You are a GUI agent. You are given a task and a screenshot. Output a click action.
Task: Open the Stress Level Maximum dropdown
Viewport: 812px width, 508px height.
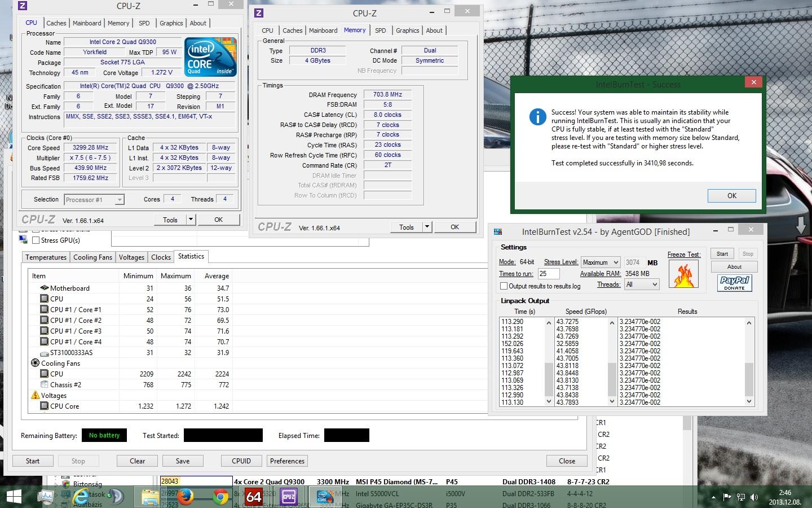[601, 262]
